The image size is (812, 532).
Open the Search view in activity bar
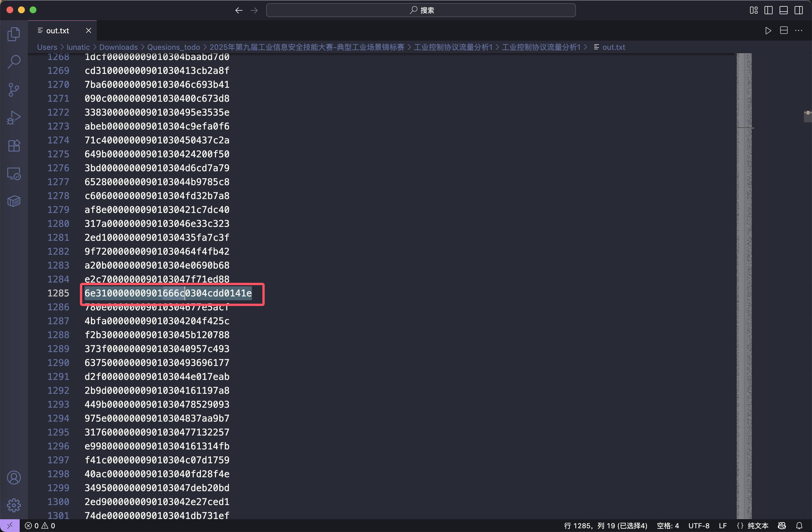14,62
